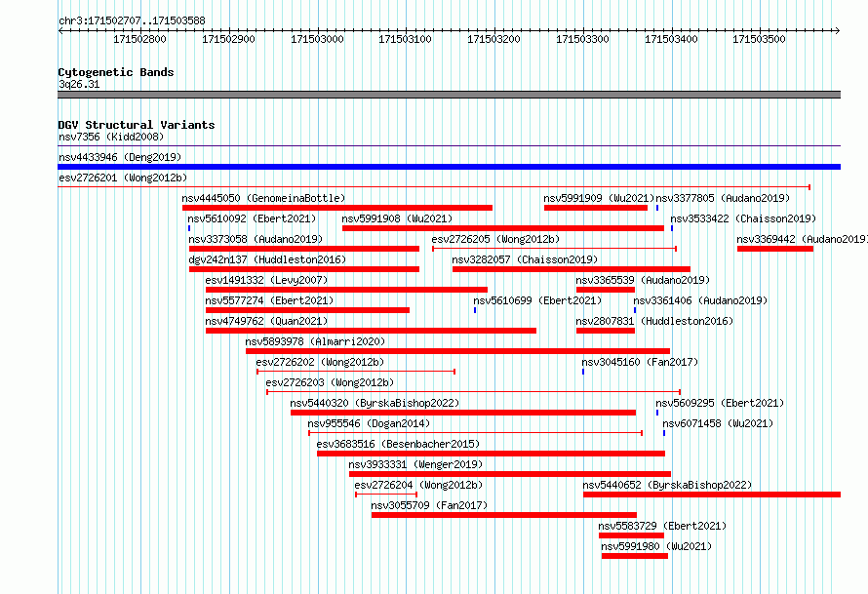Click ruler position 171503400

(x=672, y=39)
